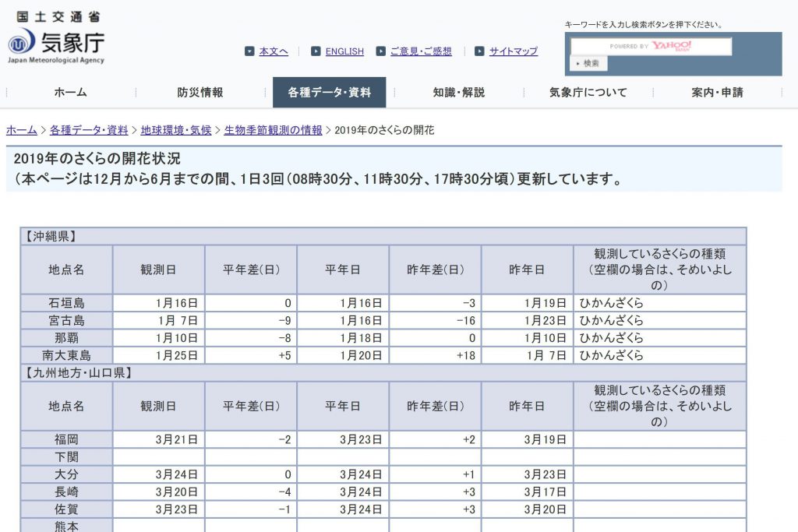
Task: Select the 下関 row name
Action: [67, 456]
